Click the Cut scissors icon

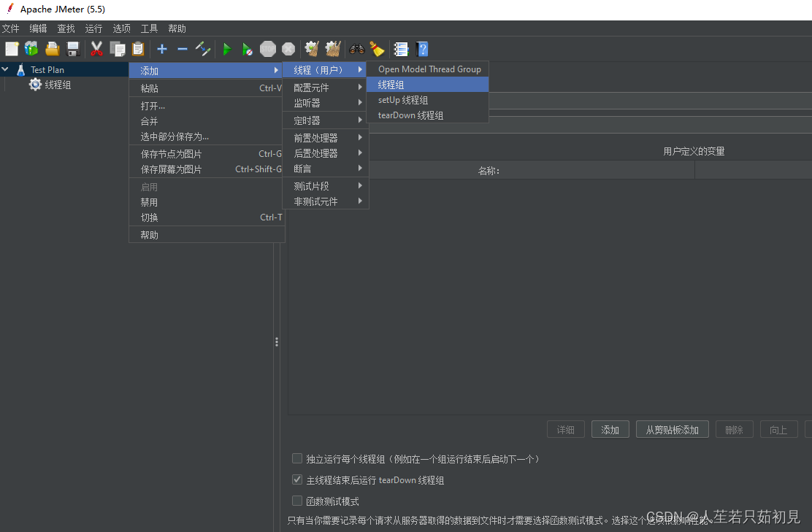[96, 49]
